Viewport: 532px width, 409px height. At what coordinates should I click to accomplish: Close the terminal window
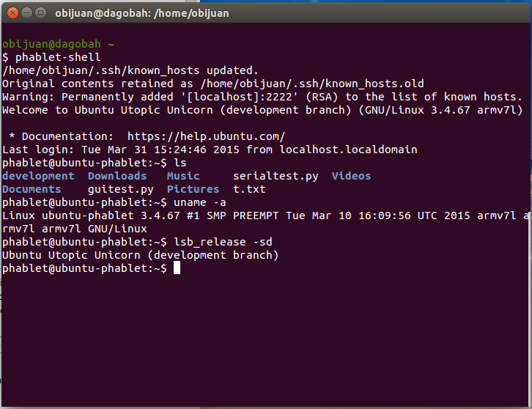pos(11,12)
